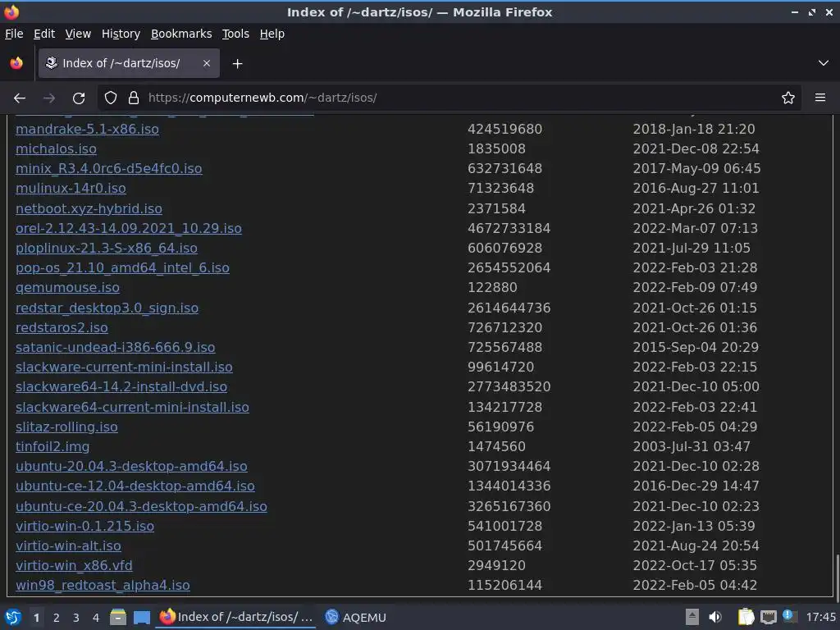Open slackware64-current-mini-install.iso

132,407
